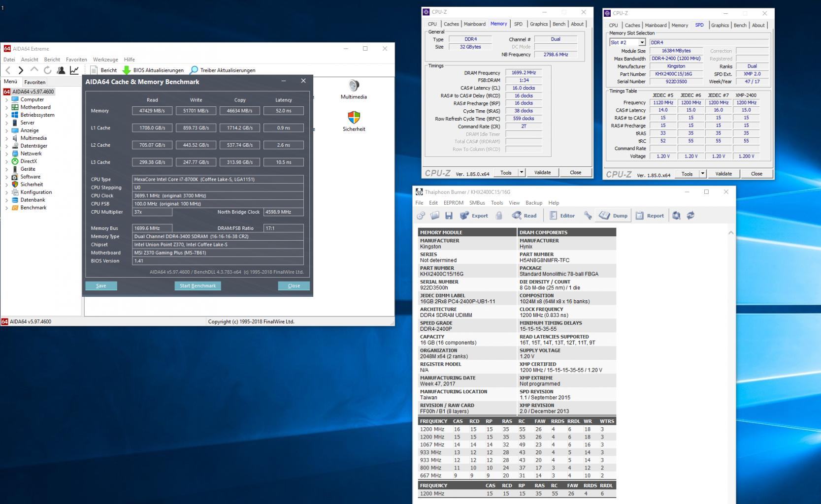Click the Thaiphoon Burner scrollbar up arrow
821x504 pixels.
pyautogui.click(x=731, y=233)
